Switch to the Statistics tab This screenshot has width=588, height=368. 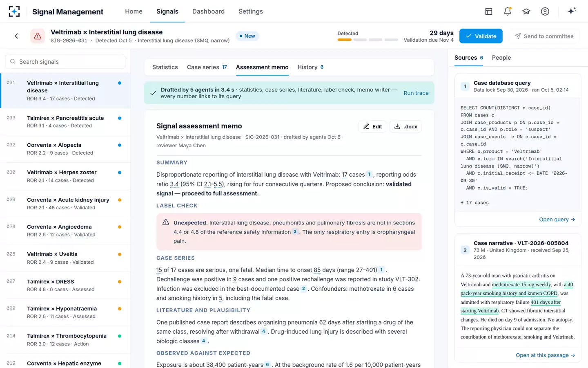tap(165, 67)
